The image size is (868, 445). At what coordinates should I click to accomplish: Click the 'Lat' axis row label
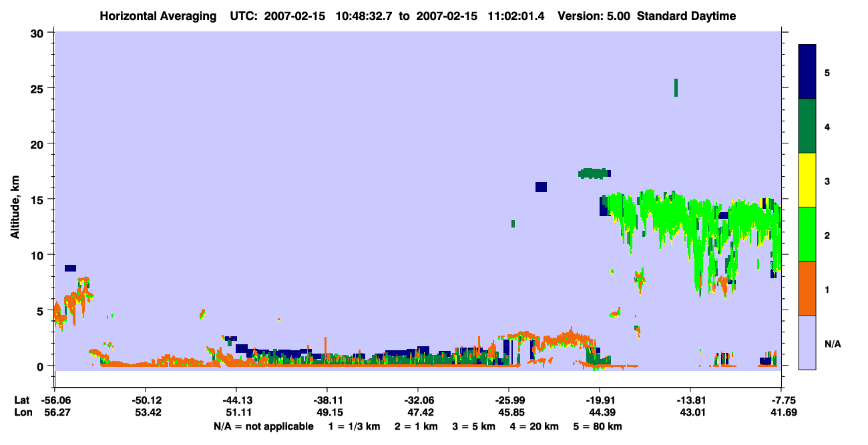[21, 400]
